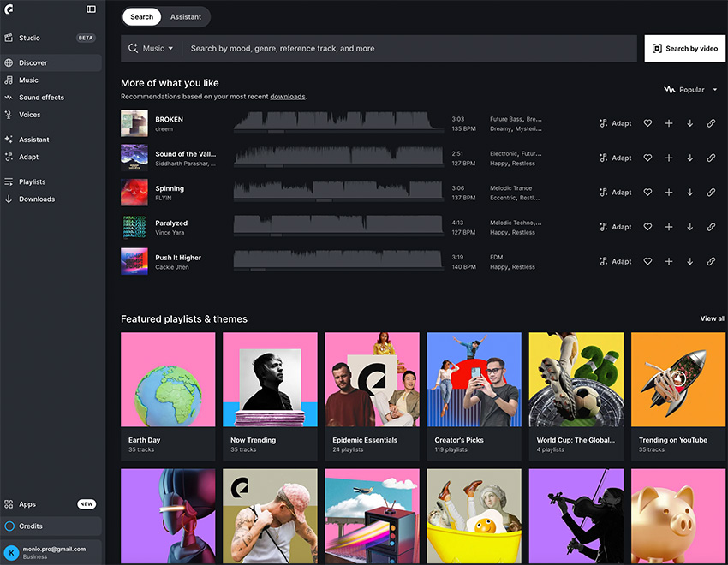Viewport: 728px width, 565px height.
Task: Like Sound of the Valley track
Action: (647, 158)
